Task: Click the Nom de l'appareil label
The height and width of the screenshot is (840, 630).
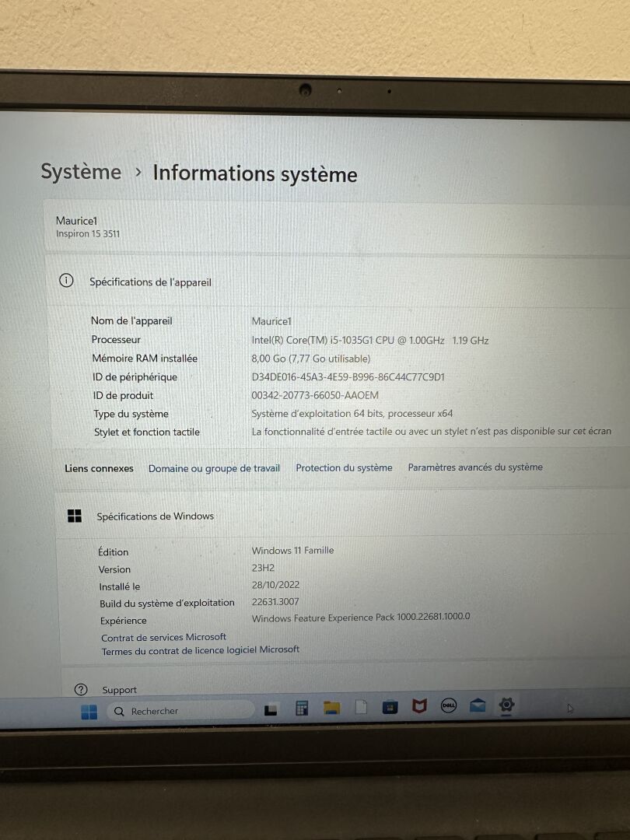Action: click(x=131, y=321)
